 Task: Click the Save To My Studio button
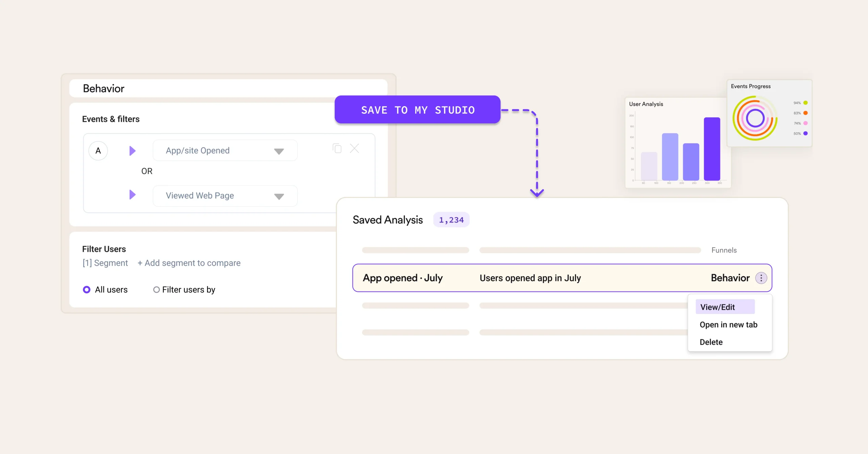417,110
